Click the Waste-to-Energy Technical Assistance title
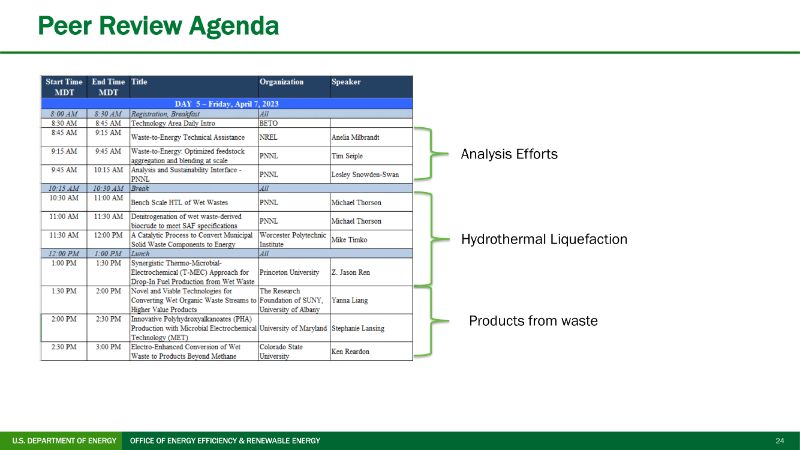 point(186,136)
